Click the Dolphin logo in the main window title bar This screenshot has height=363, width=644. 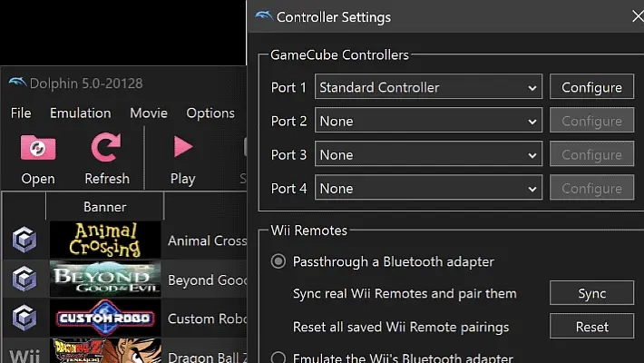[17, 83]
